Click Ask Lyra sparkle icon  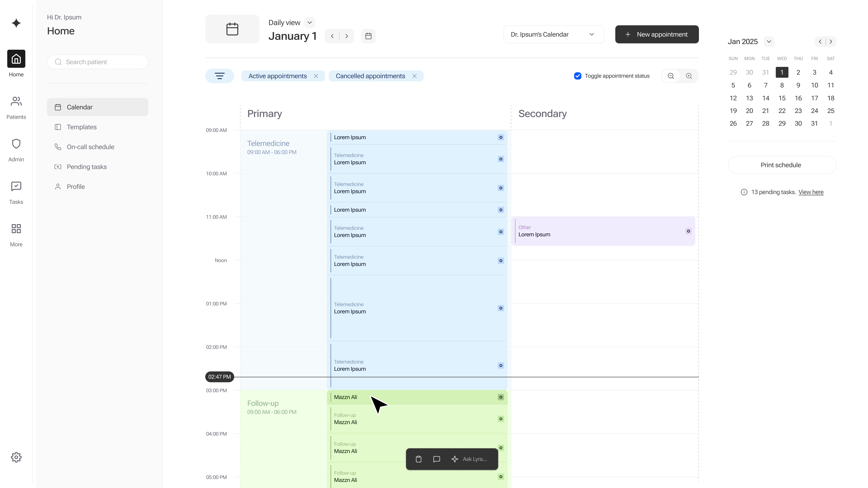[x=455, y=459]
